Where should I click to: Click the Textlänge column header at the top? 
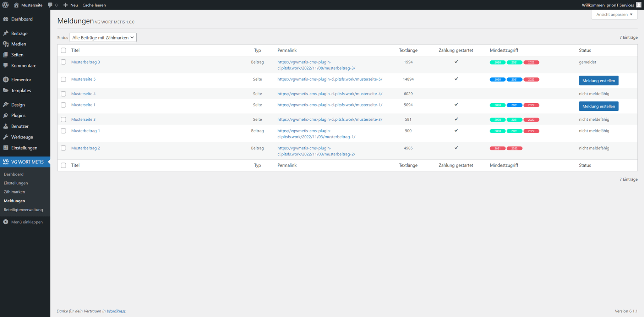[408, 50]
